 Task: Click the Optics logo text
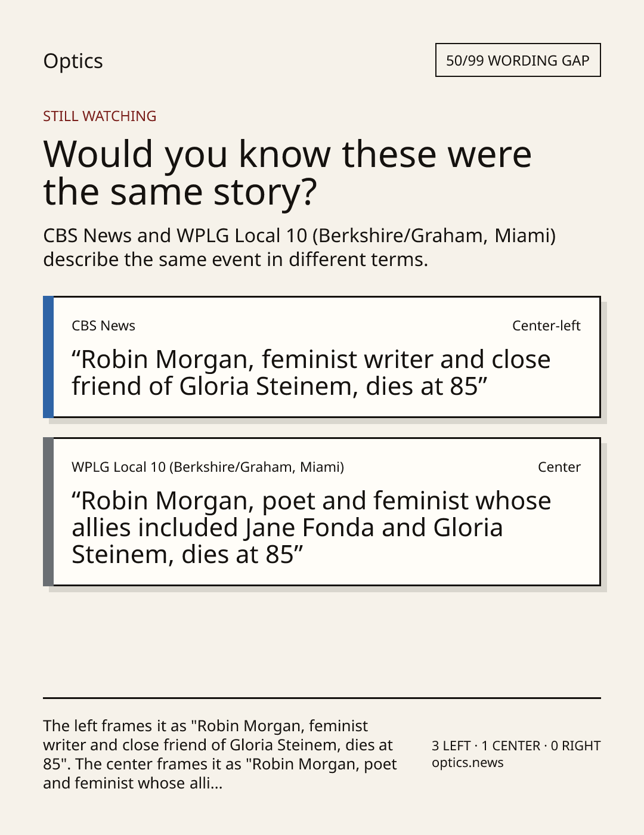click(x=73, y=61)
